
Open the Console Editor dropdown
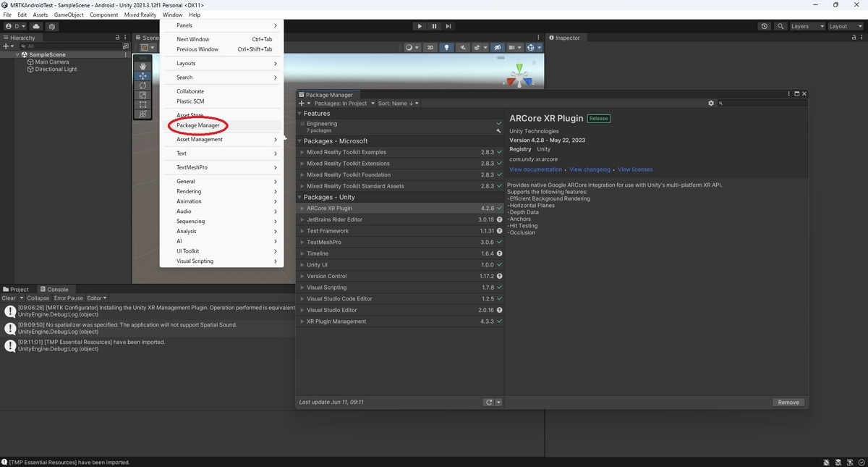coord(97,298)
